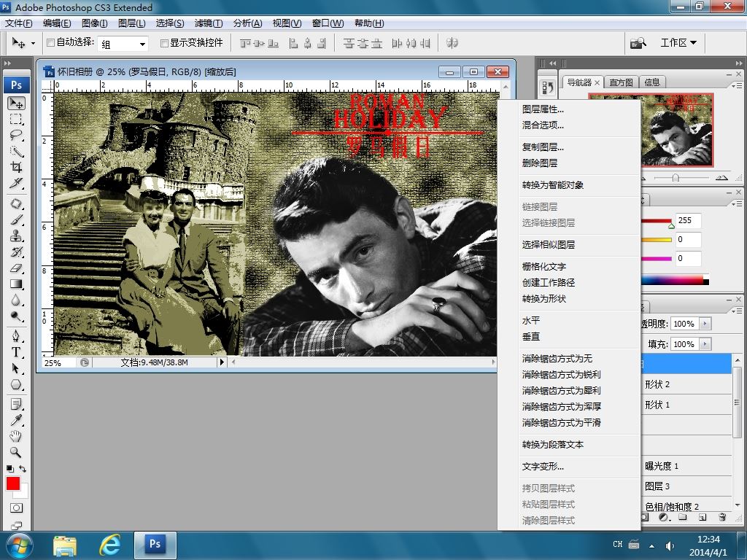Choose 文字变形... from context menu
The height and width of the screenshot is (560, 747).
[x=543, y=467]
